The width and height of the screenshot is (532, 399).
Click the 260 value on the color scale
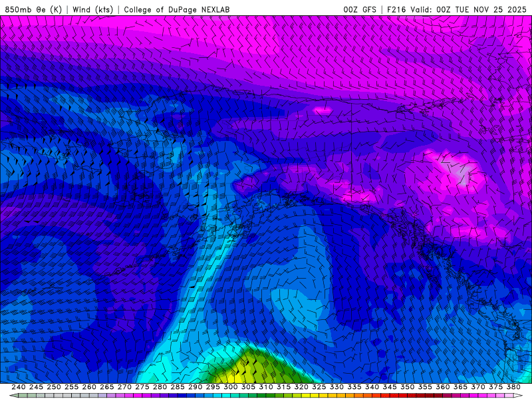(x=89, y=387)
